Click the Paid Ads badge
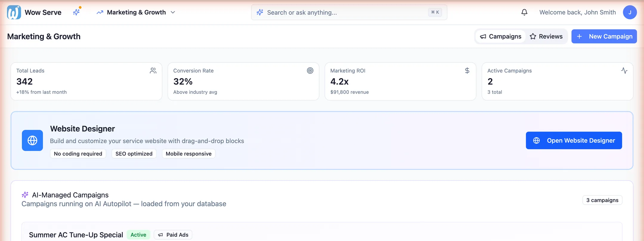644x241 pixels. 173,235
